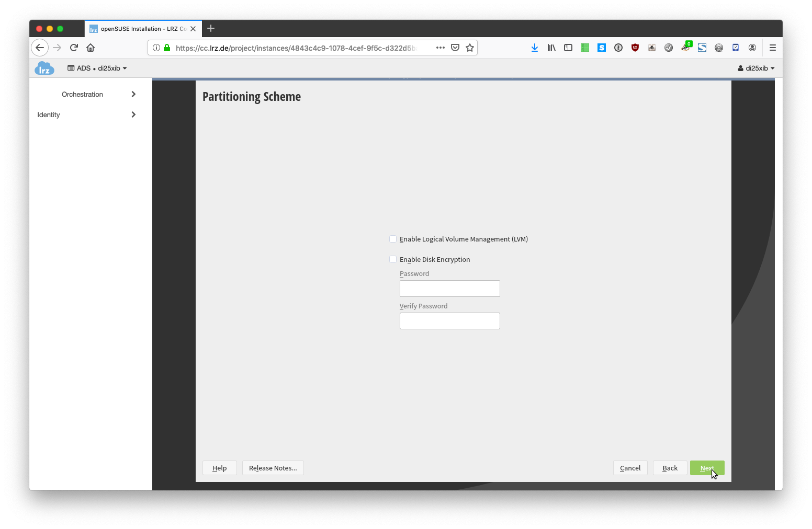Click the LRZ cloud logo
This screenshot has height=529, width=812.
point(44,68)
